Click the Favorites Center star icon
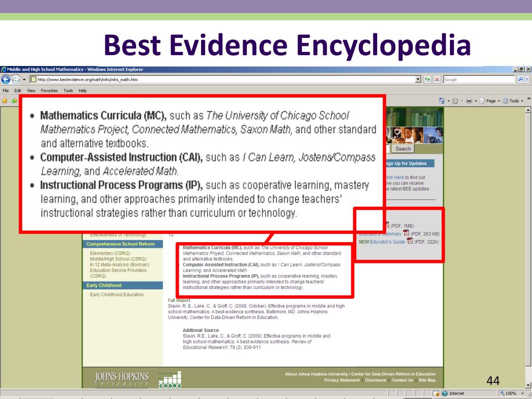 4,101
